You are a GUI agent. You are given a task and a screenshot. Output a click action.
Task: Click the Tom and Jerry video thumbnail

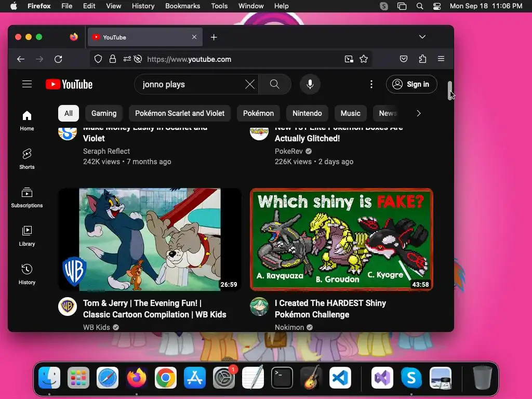coord(150,239)
